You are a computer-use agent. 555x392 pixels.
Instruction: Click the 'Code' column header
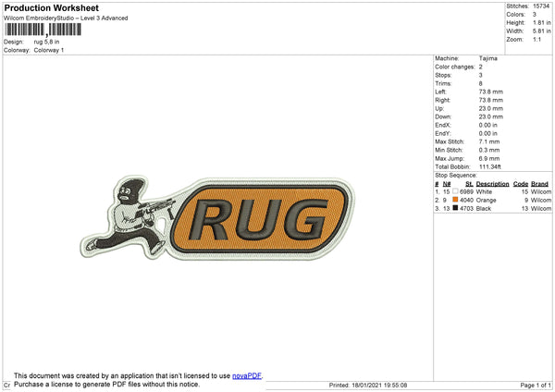pyautogui.click(x=521, y=184)
